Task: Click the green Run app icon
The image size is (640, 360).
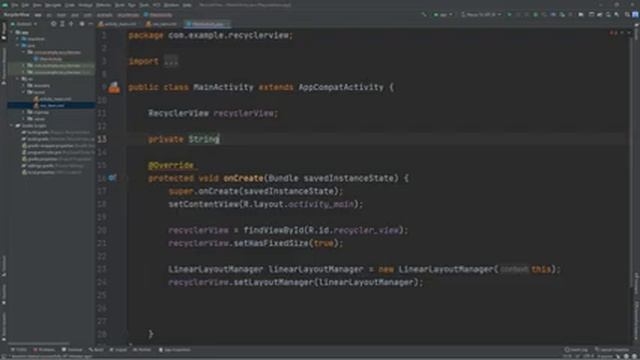Action: point(509,15)
